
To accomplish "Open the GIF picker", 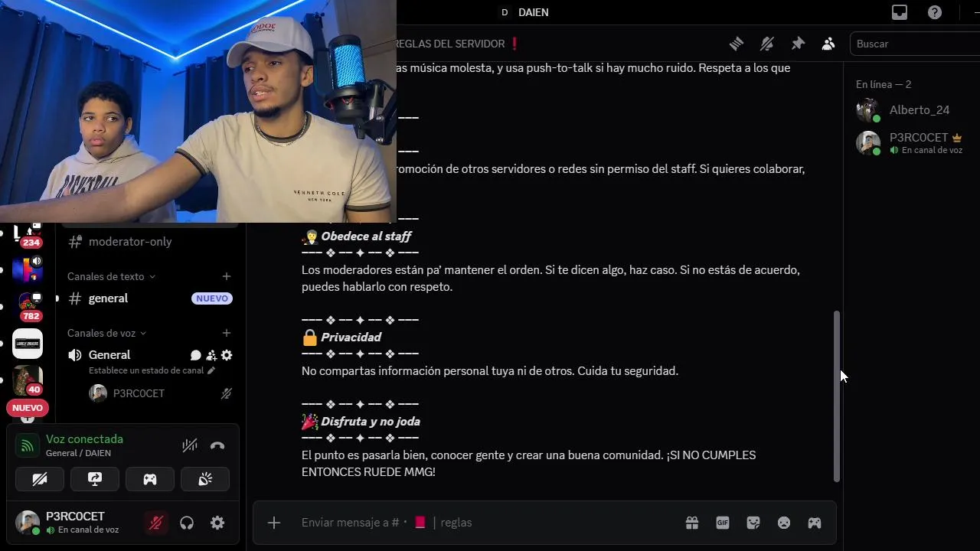I will click(723, 523).
